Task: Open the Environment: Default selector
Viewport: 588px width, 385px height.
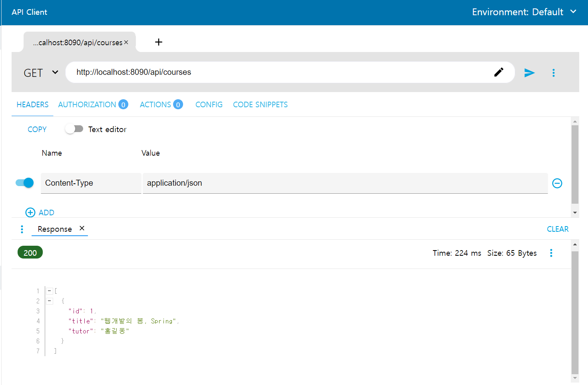Action: pyautogui.click(x=524, y=12)
